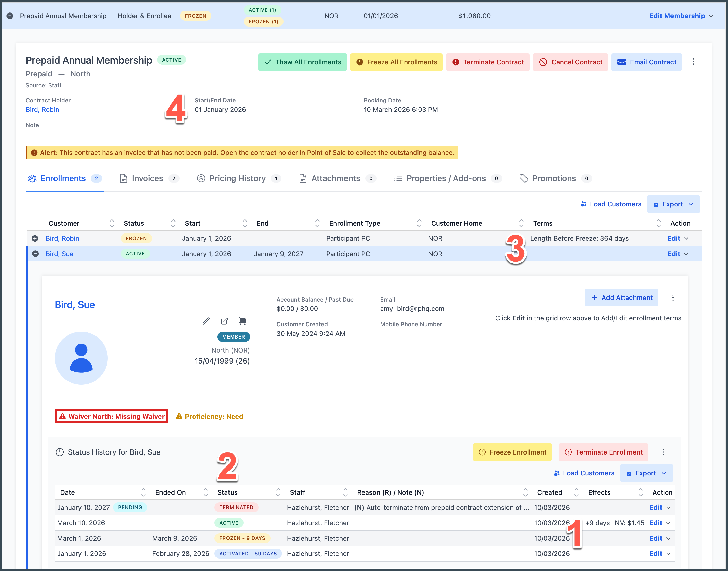Click the Thaw All Enrollments button

[x=302, y=62]
